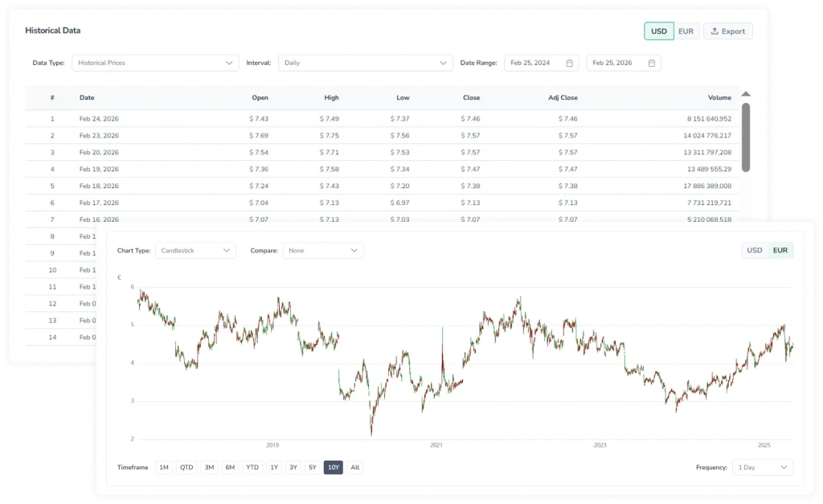Click the Chart Type dropdown chevron
The width and height of the screenshot is (823, 504).
point(226,250)
